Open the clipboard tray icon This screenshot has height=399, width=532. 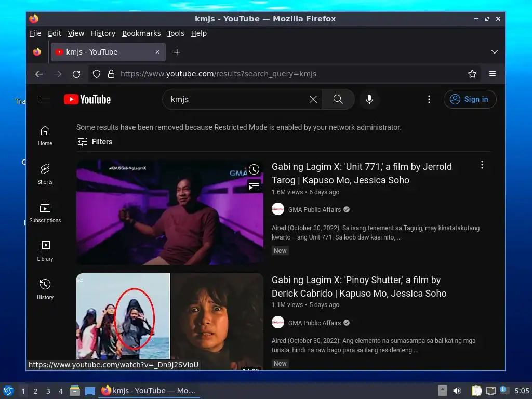click(476, 391)
